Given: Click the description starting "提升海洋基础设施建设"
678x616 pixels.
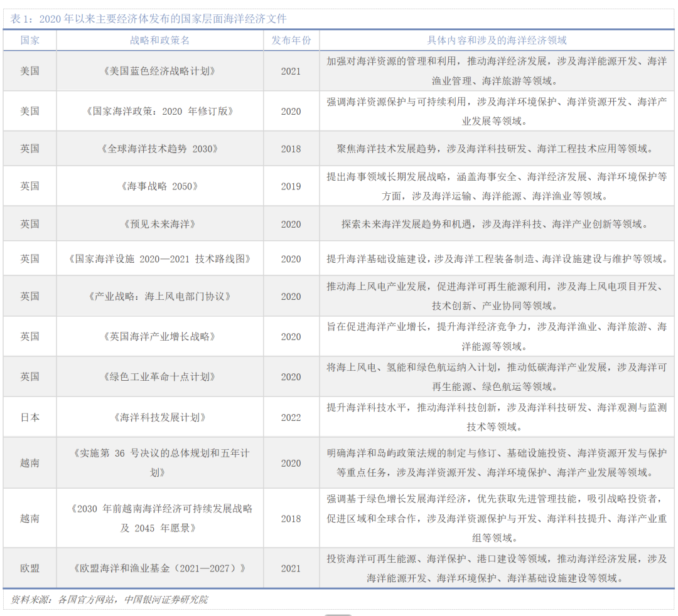Looking at the screenshot, I should 497,259.
